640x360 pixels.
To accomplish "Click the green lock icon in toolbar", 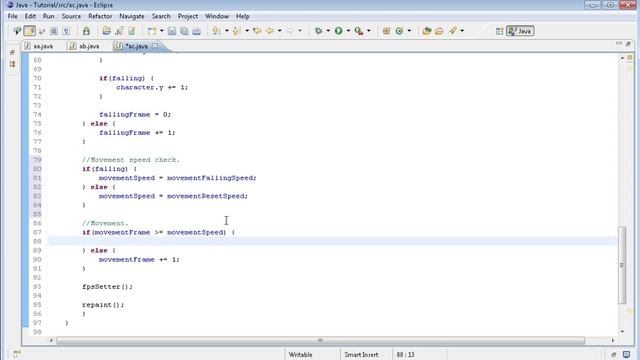I will [86, 31].
